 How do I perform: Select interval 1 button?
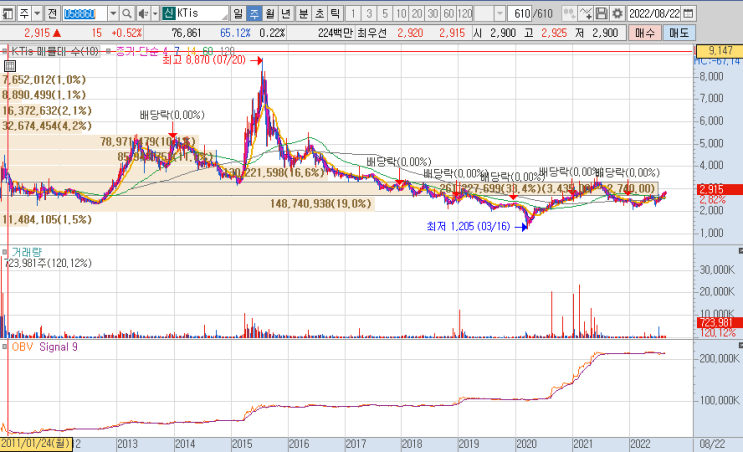tap(353, 13)
